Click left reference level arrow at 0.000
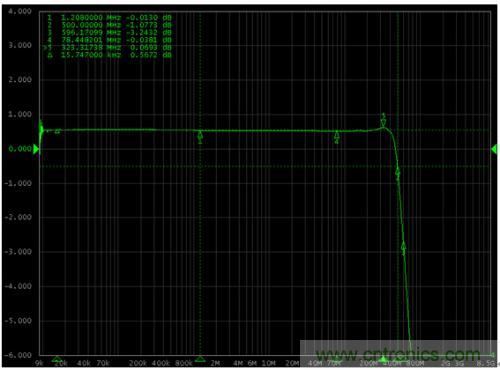The height and width of the screenshot is (370, 500). click(36, 149)
